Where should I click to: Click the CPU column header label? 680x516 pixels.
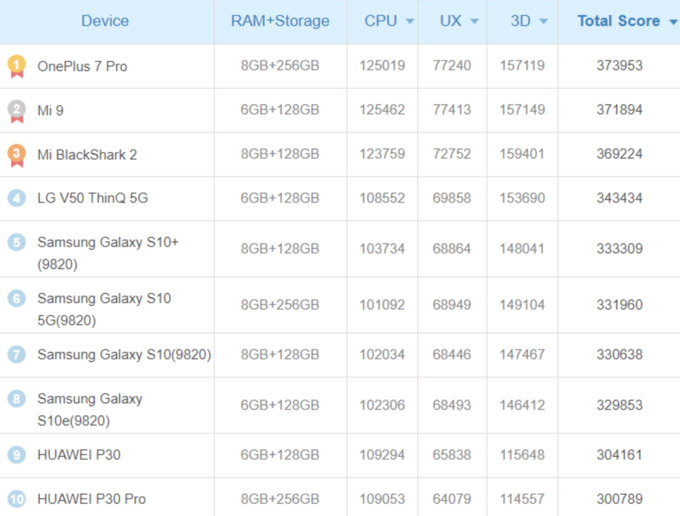coord(380,21)
